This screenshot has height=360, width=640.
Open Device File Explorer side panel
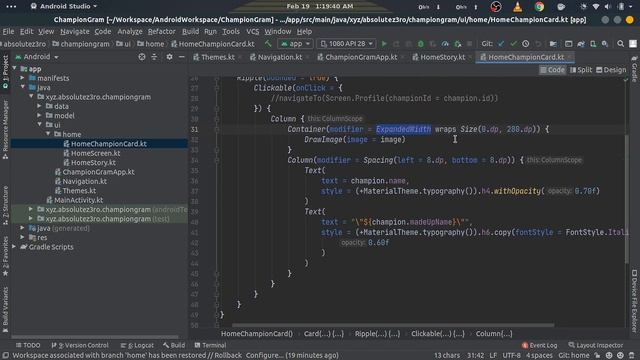(634, 300)
